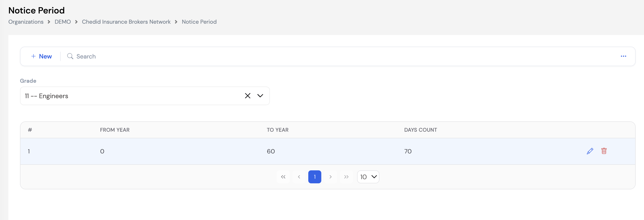This screenshot has width=644, height=220.
Task: Open Chedid Insurance Brokers Network breadcrumb
Action: click(126, 22)
